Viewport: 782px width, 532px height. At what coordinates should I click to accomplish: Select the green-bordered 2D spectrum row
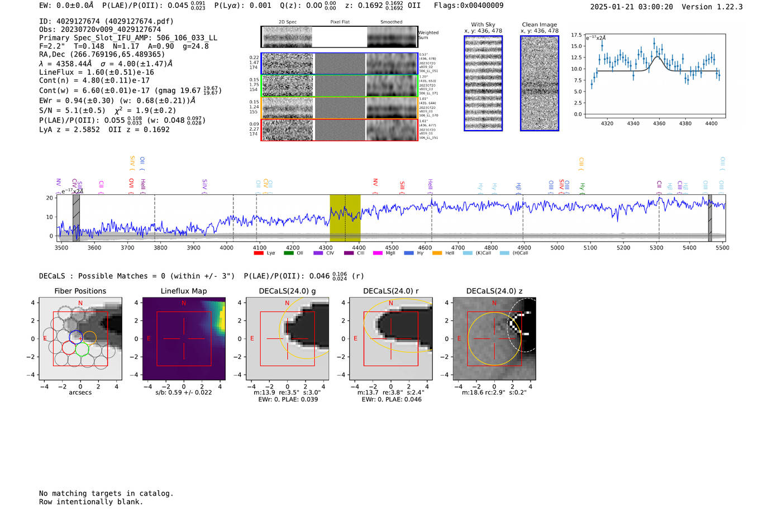pos(339,86)
